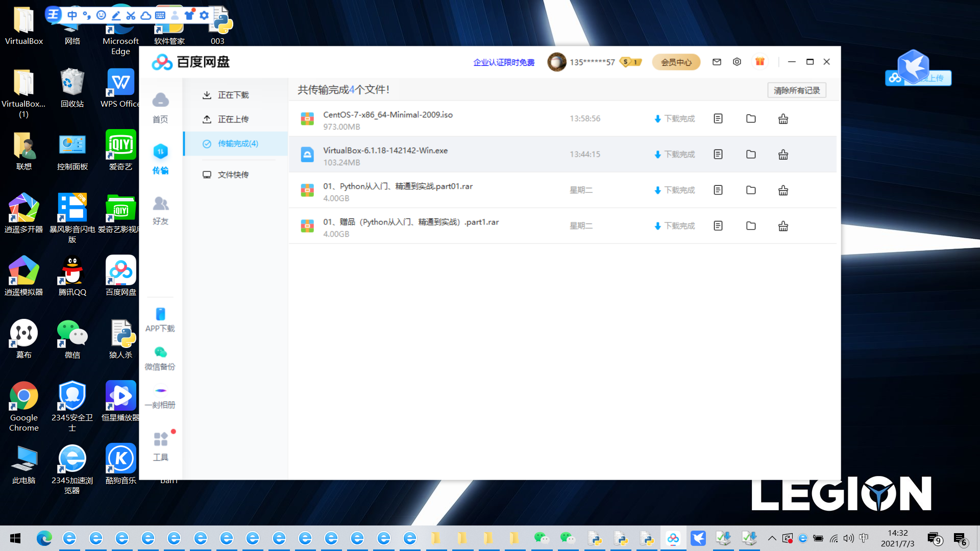Click the 13:44:15 timestamp
Screen dimensions: 980x551
[585, 154]
